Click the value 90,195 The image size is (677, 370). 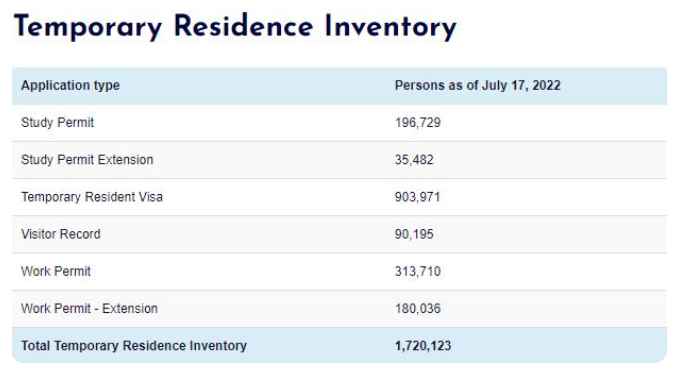(x=414, y=234)
